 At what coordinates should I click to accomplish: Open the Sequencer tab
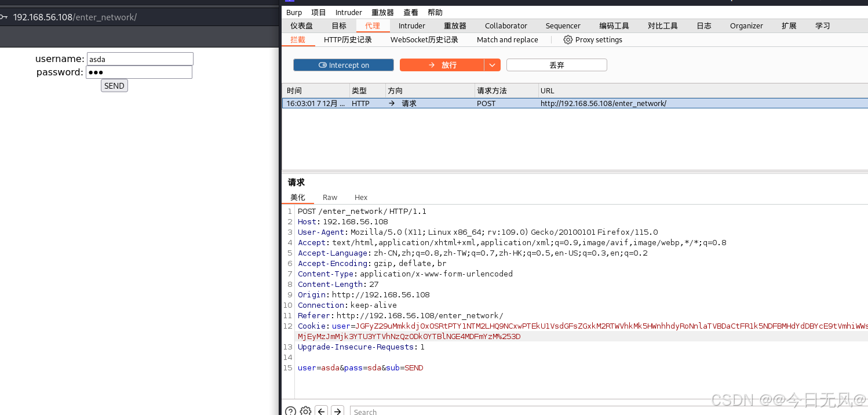(563, 26)
